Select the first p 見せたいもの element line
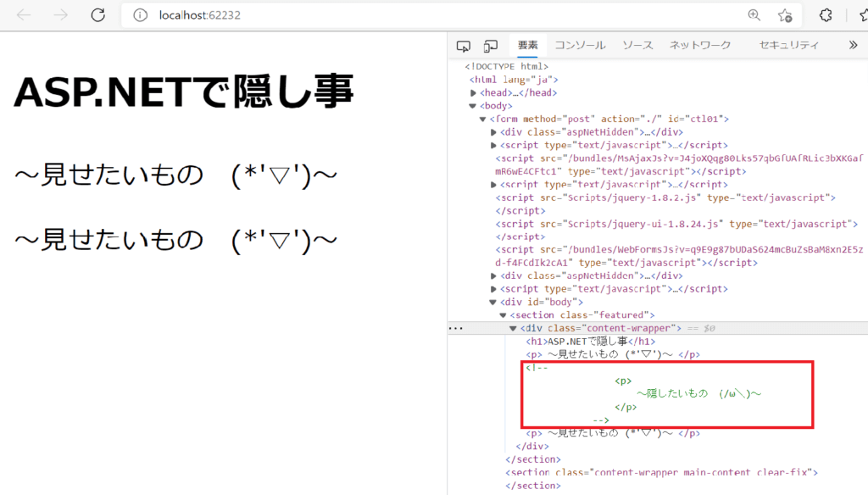The height and width of the screenshot is (495, 868). pos(613,354)
